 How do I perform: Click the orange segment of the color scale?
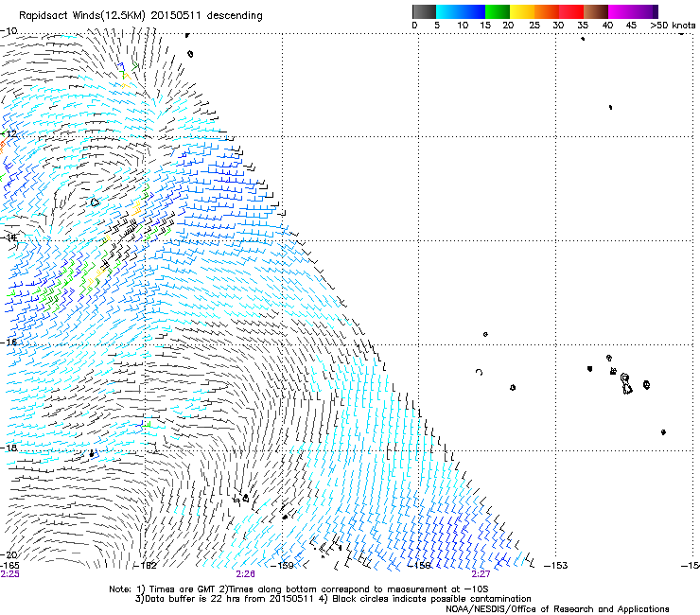coord(547,11)
